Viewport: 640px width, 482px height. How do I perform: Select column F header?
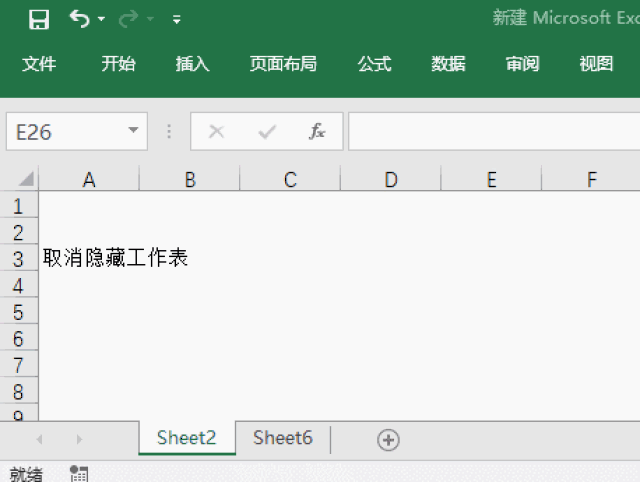[592, 179]
